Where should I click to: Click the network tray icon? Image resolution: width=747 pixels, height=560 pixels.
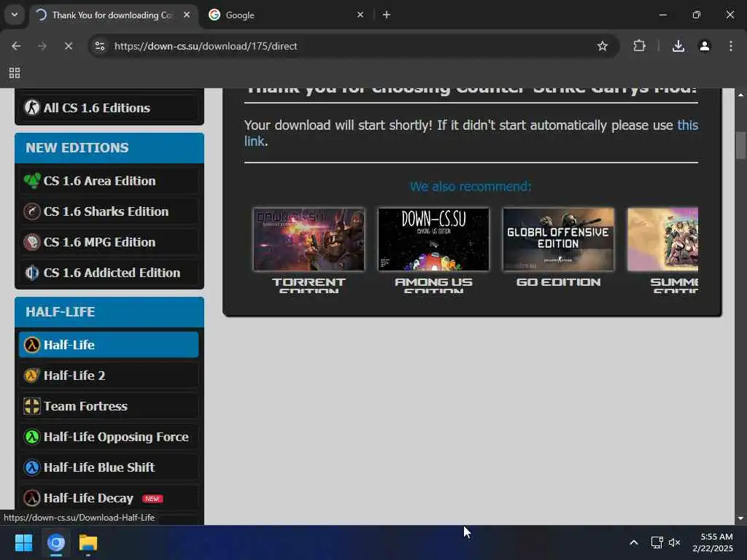(657, 542)
